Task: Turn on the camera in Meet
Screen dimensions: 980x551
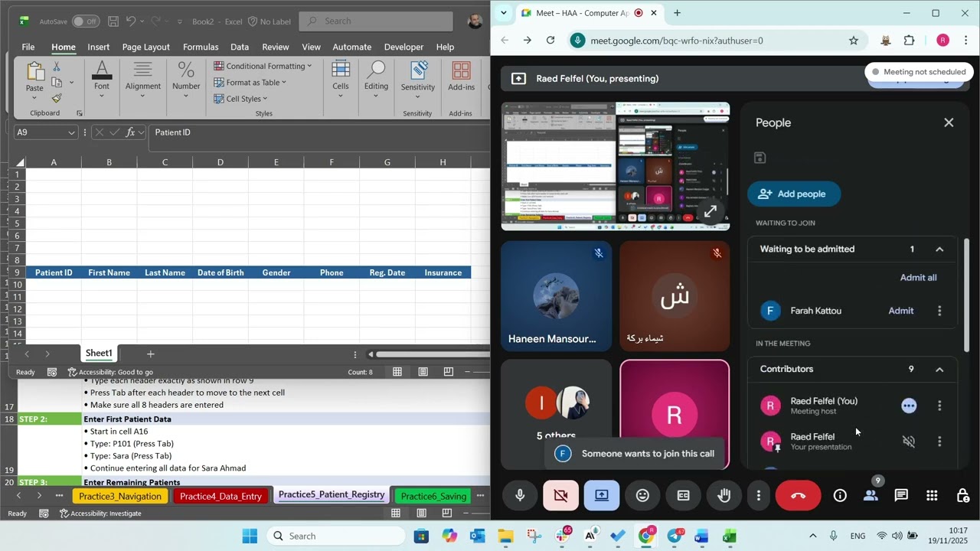Action: tap(560, 495)
